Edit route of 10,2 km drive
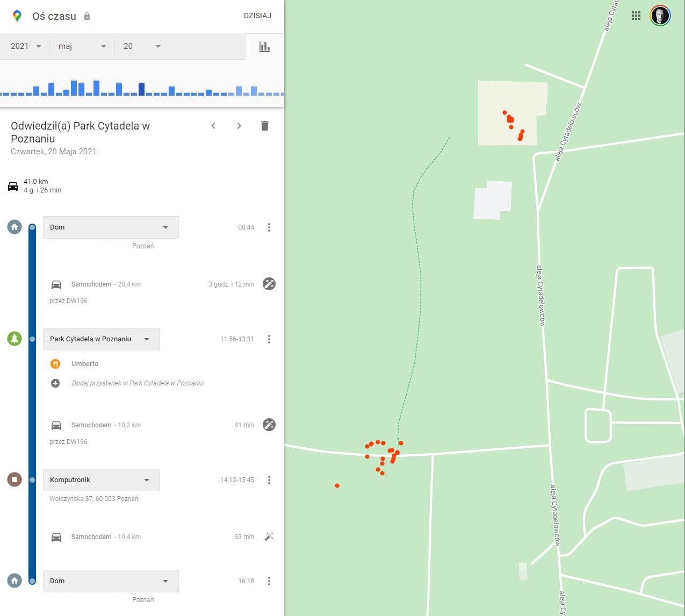Viewport: 685px width, 616px height. 269,425
